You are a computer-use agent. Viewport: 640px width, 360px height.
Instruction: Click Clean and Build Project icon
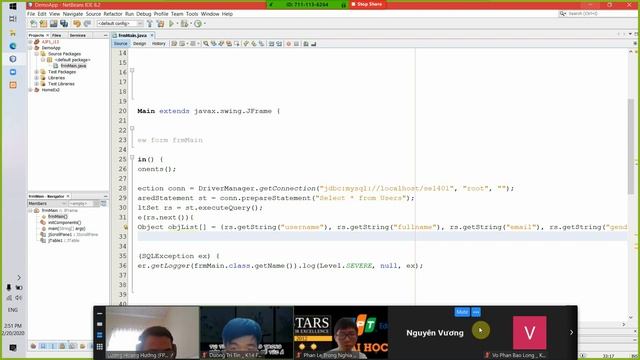point(160,24)
